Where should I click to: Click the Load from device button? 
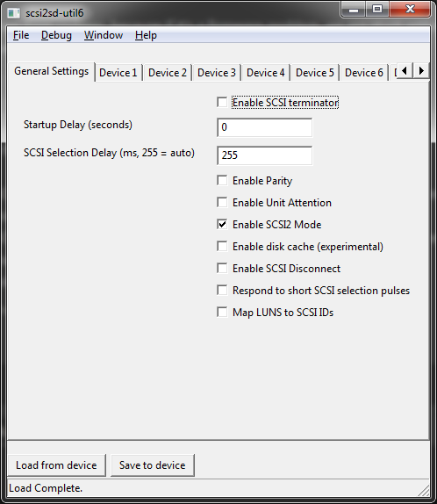pos(56,465)
